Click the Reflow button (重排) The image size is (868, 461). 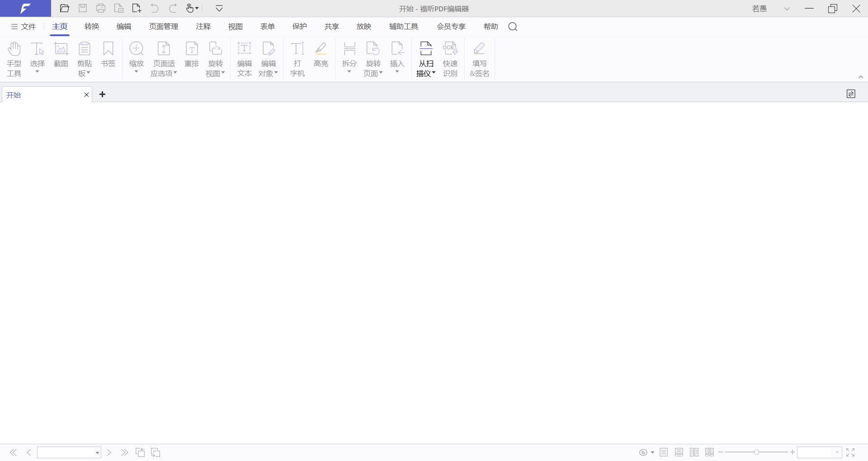[x=192, y=55]
